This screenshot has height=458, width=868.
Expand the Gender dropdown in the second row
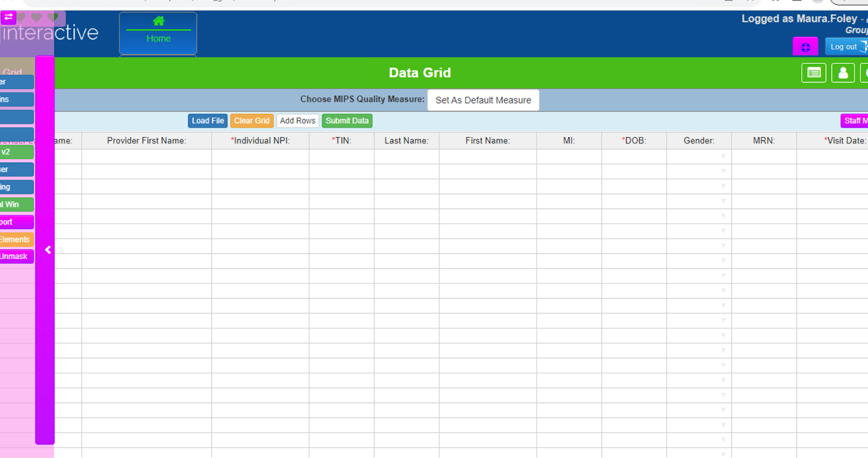pos(723,171)
